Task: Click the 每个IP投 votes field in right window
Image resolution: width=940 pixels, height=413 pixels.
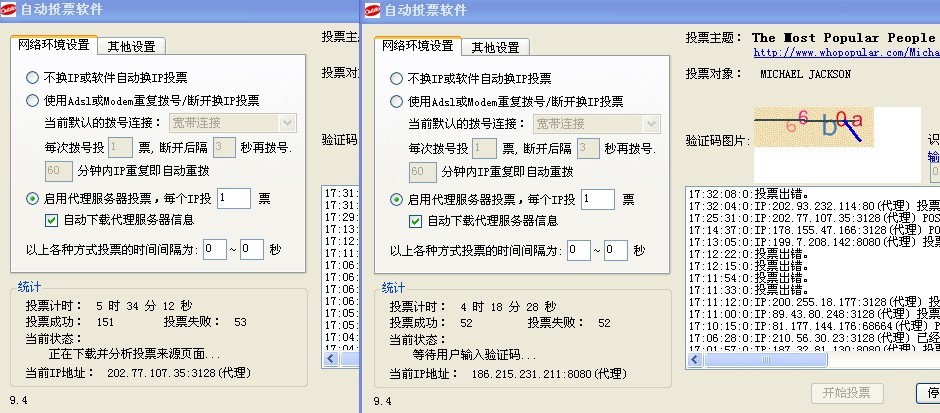Action: point(598,200)
